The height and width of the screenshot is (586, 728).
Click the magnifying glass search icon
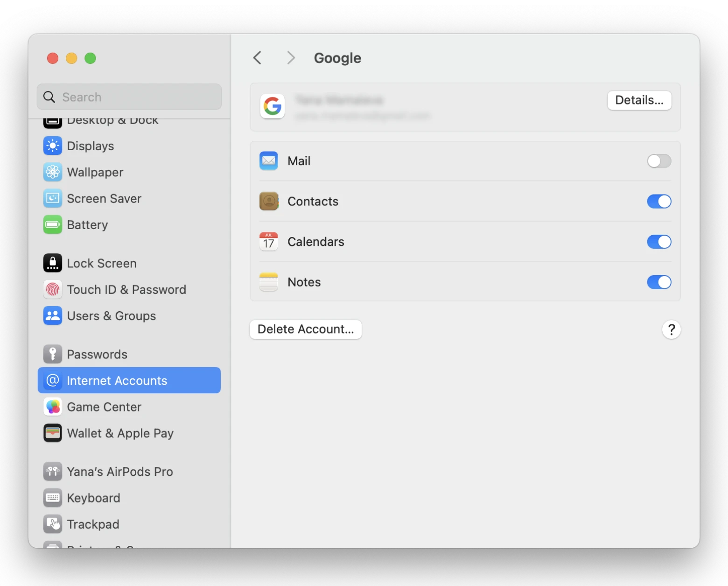[x=49, y=97]
